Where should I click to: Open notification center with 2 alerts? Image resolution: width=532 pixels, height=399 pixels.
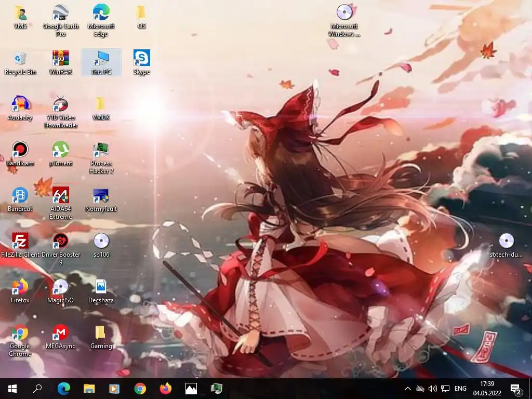[x=516, y=389]
